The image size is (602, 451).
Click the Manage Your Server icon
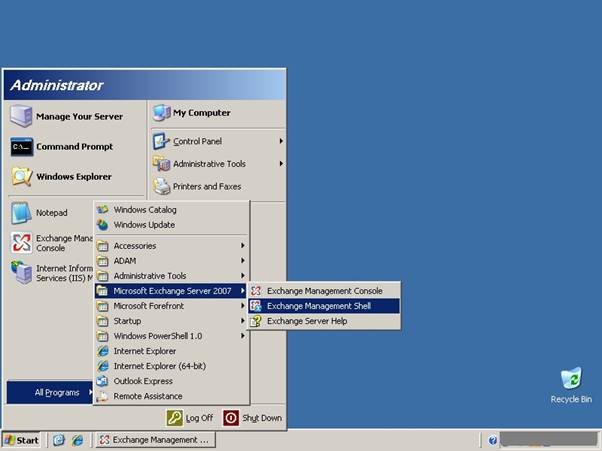point(21,116)
